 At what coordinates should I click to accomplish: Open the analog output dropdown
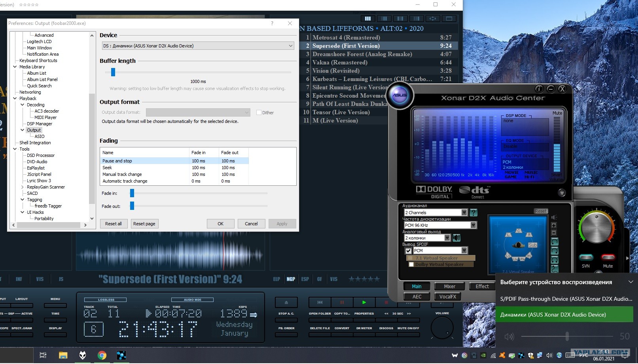[427, 238]
